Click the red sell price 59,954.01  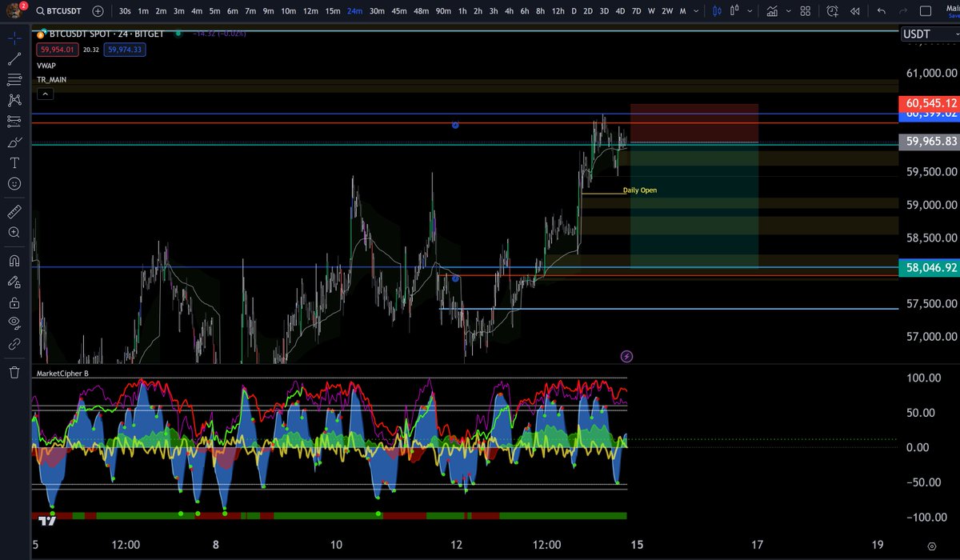tap(58, 50)
